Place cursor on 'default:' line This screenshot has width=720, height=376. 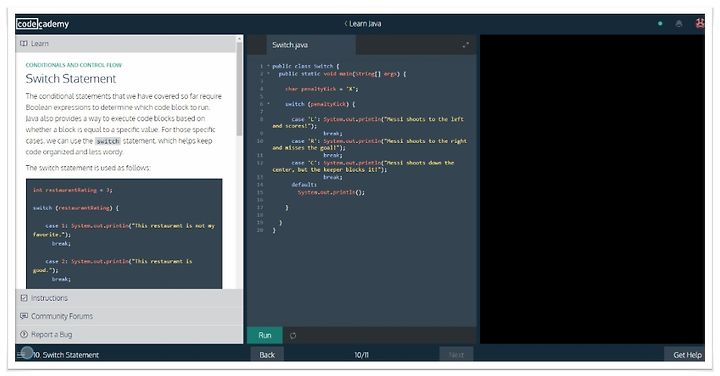pos(304,185)
